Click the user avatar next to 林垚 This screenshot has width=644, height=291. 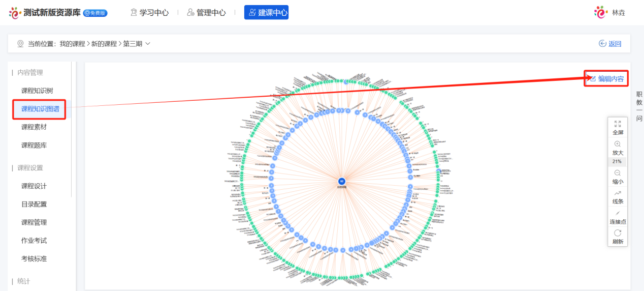coord(601,12)
